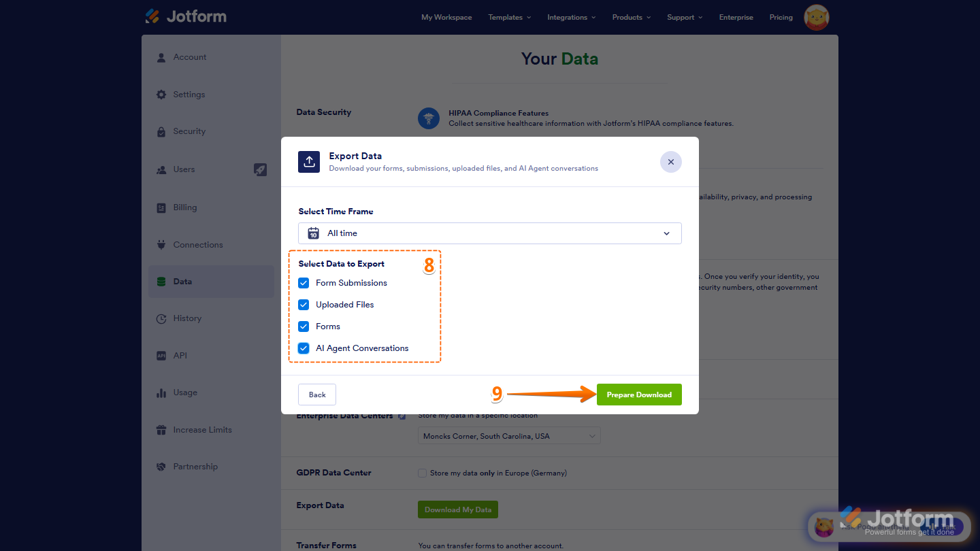Image resolution: width=980 pixels, height=551 pixels.
Task: Click the Account person icon
Action: [x=161, y=58]
